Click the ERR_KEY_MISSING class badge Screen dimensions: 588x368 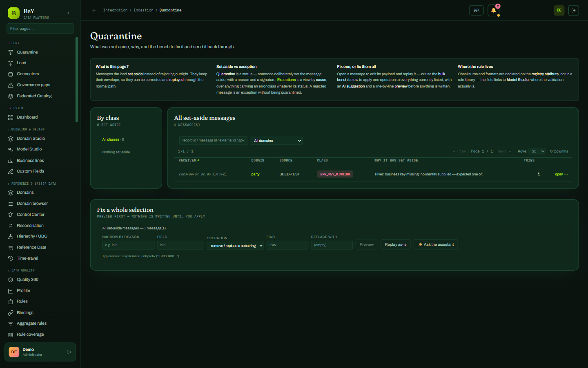point(335,174)
